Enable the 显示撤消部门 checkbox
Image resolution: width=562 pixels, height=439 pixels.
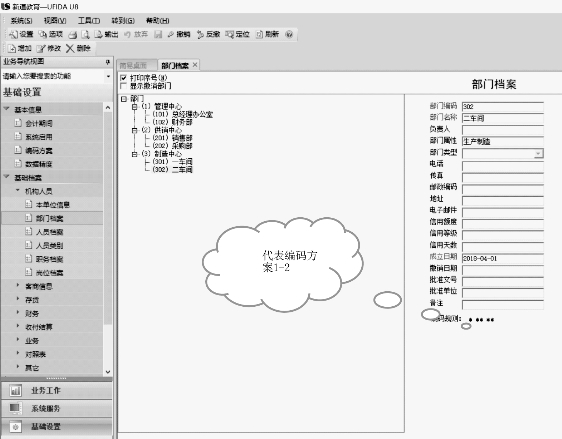pos(124,86)
